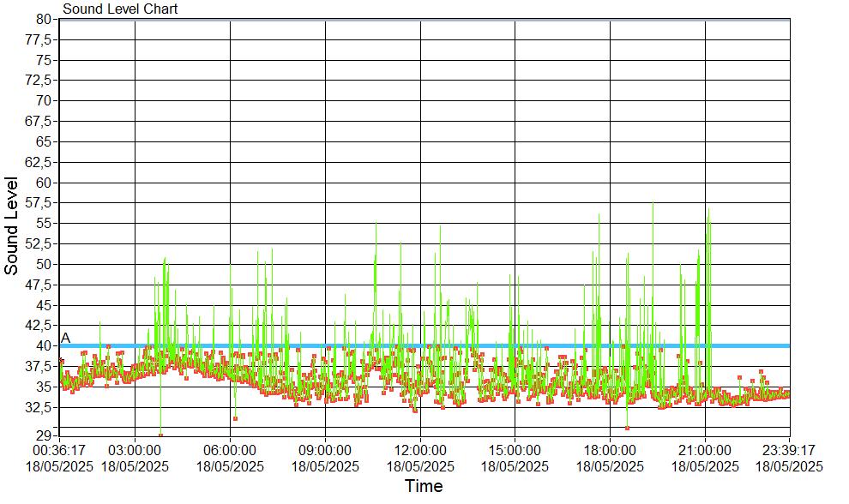Click the 80 value on the y-axis

coord(44,19)
